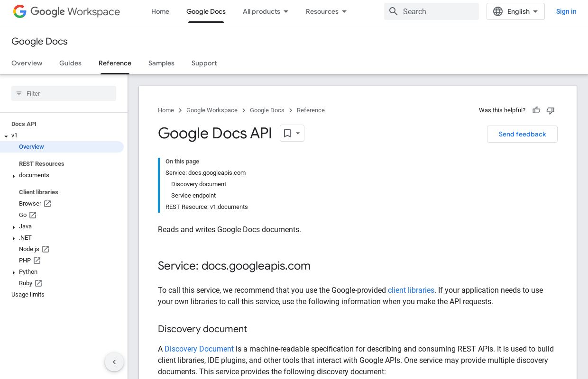Go to the Home top nav item
Image resolution: width=588 pixels, height=379 pixels.
pos(160,11)
